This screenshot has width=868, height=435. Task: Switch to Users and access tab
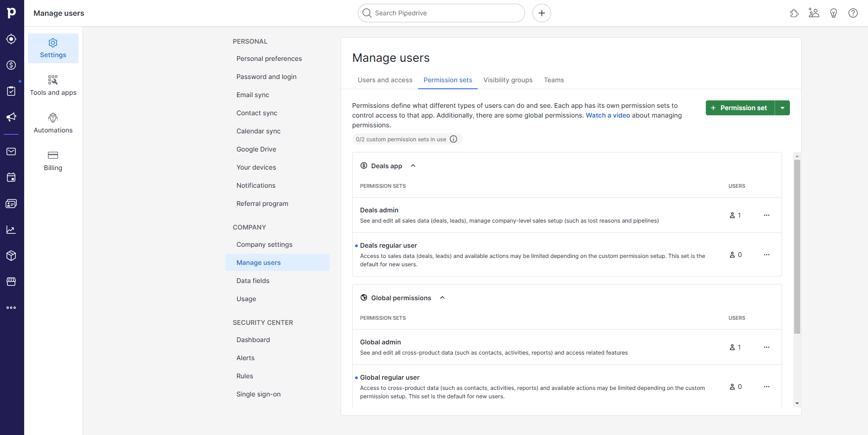[x=385, y=80]
